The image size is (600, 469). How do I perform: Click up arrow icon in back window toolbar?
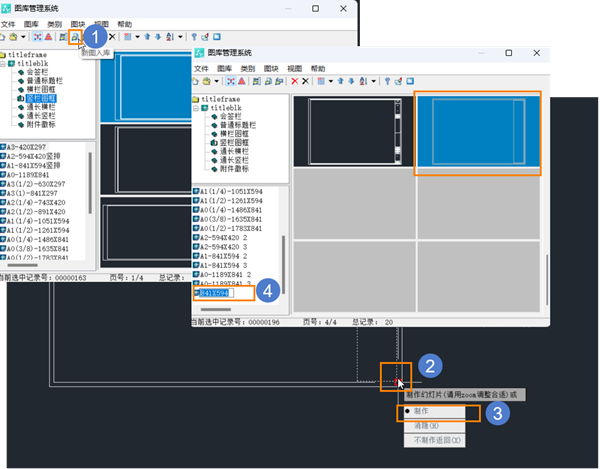click(147, 37)
